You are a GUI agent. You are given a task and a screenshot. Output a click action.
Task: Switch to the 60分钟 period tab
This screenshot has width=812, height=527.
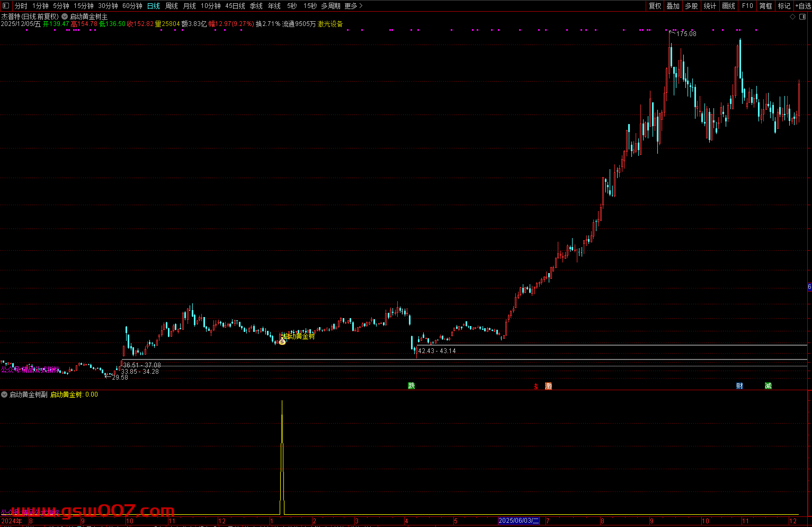click(132, 6)
